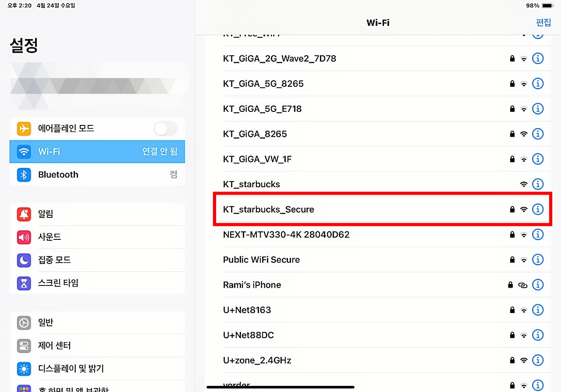Join the KT_starbucks_Secure network
This screenshot has height=392, width=561.
point(378,209)
